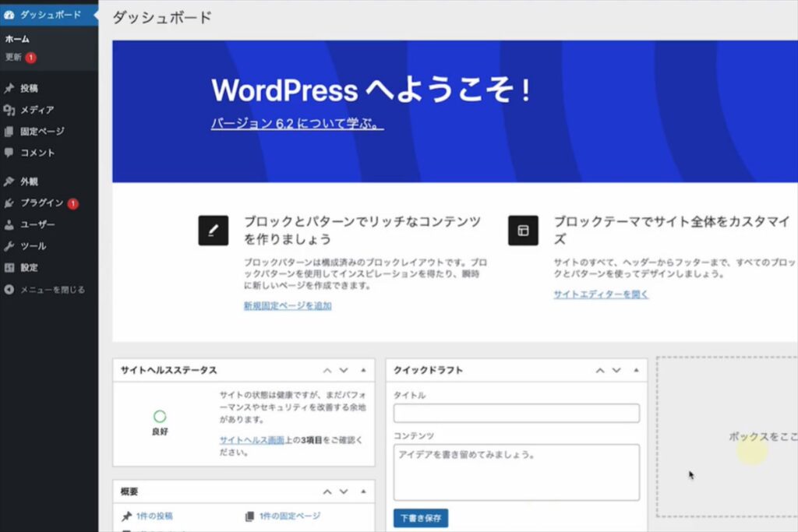This screenshot has width=798, height=532.
Task: Toggle クイックドラフト panel collapse triangle
Action: [x=636, y=370]
